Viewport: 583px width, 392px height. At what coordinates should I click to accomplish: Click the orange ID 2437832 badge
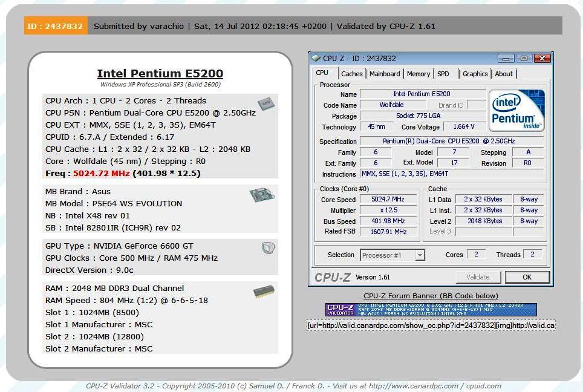click(x=56, y=26)
